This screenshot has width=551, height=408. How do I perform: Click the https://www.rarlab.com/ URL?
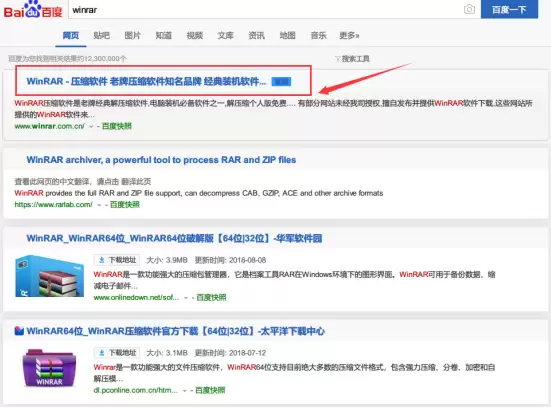coord(53,205)
